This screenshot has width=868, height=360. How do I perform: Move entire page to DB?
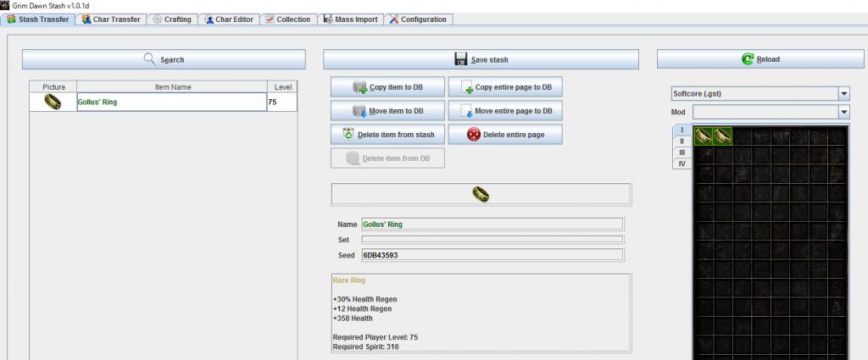coord(505,111)
